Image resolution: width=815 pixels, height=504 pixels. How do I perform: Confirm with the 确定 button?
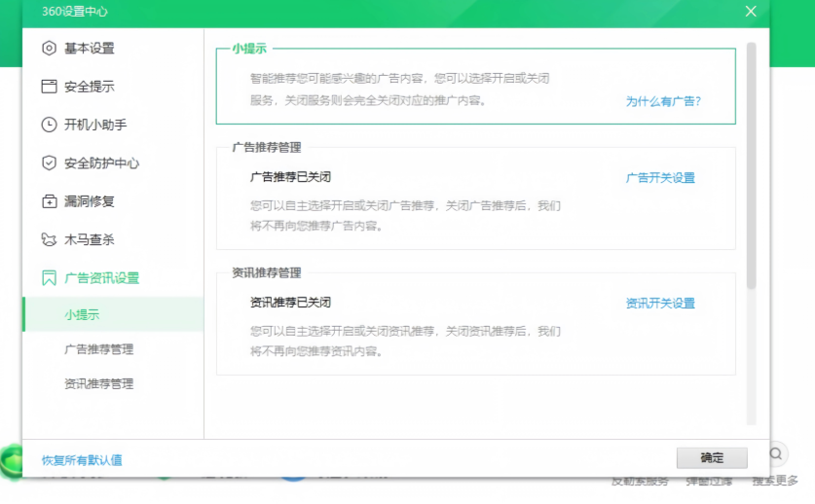(x=712, y=457)
